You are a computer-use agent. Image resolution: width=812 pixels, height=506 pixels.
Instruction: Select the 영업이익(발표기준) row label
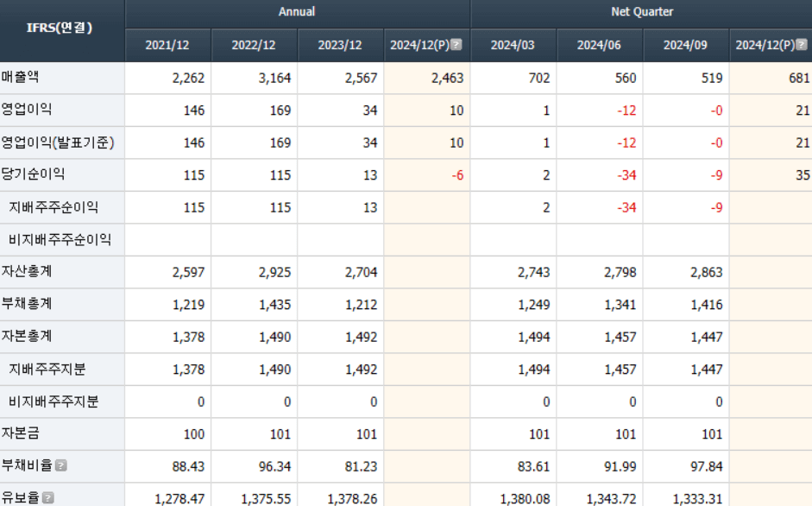click(x=58, y=142)
